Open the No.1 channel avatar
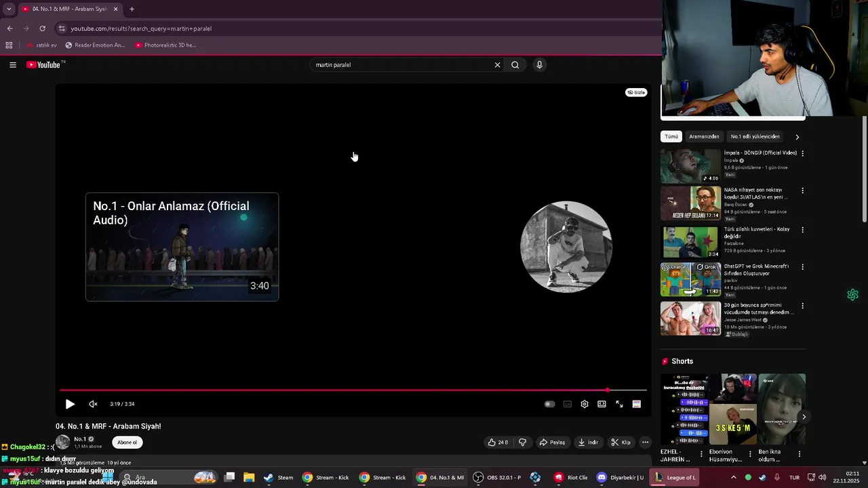This screenshot has width=868, height=488. (x=63, y=443)
